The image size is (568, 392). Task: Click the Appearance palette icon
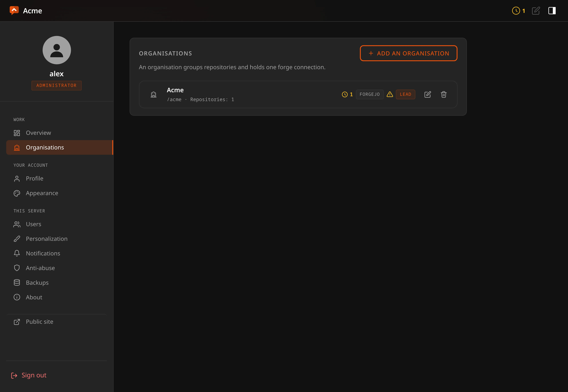coord(17,193)
